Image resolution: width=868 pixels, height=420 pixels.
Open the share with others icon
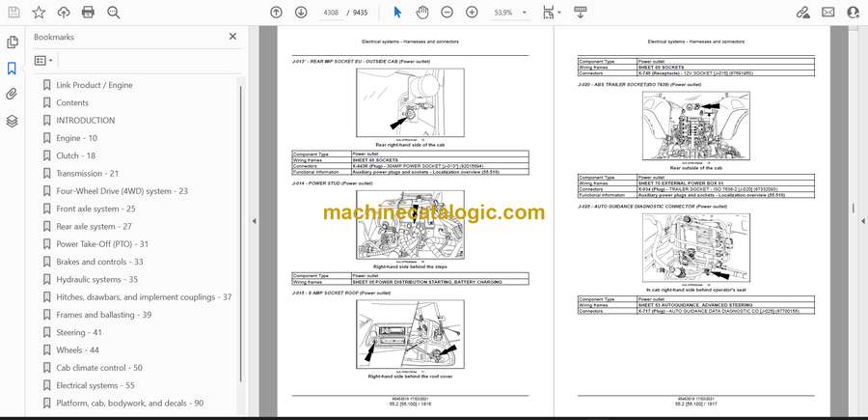[x=854, y=13]
